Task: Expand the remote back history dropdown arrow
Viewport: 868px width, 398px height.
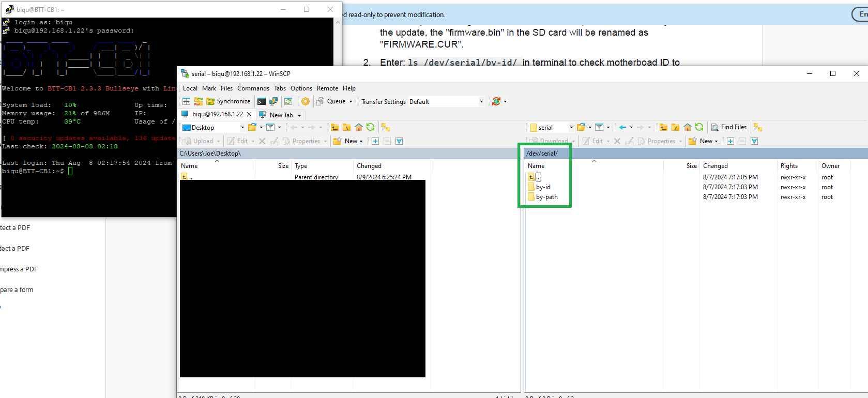Action: pyautogui.click(x=631, y=127)
